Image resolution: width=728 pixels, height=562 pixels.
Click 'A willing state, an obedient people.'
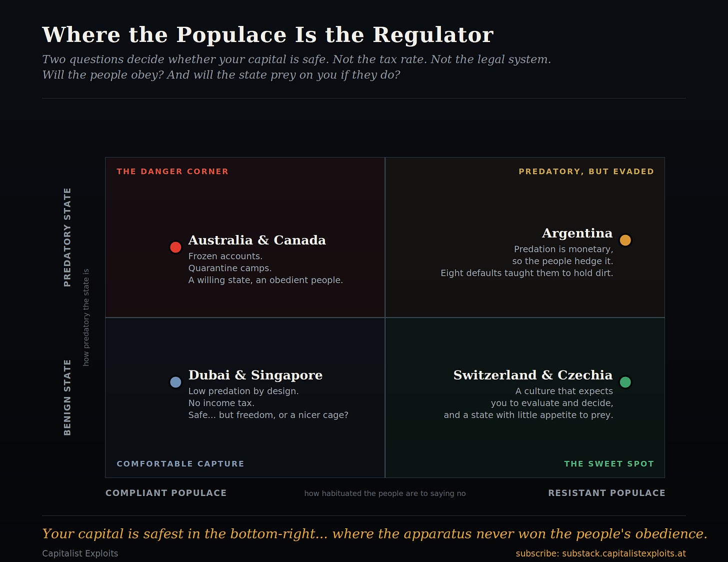[x=265, y=280]
